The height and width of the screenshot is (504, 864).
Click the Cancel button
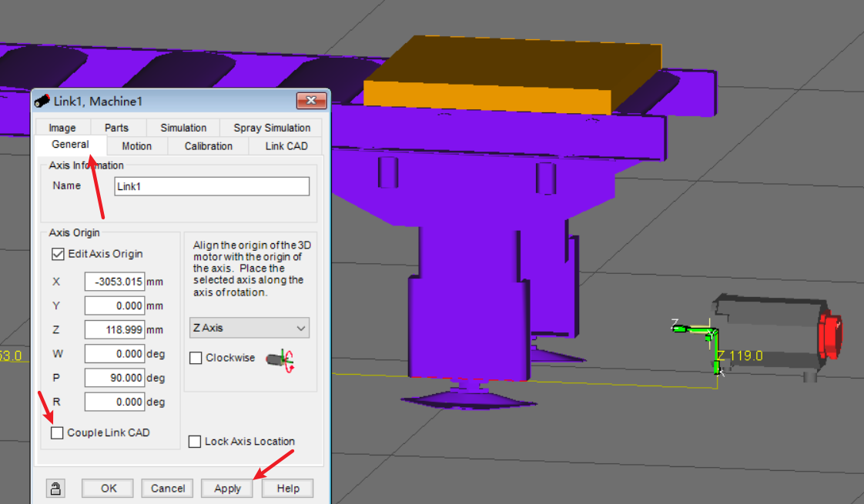coord(168,488)
